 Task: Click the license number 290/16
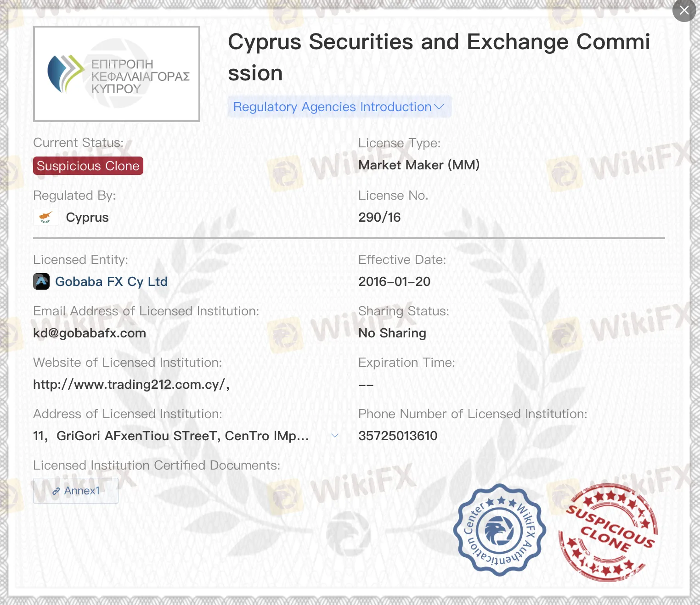tap(379, 218)
